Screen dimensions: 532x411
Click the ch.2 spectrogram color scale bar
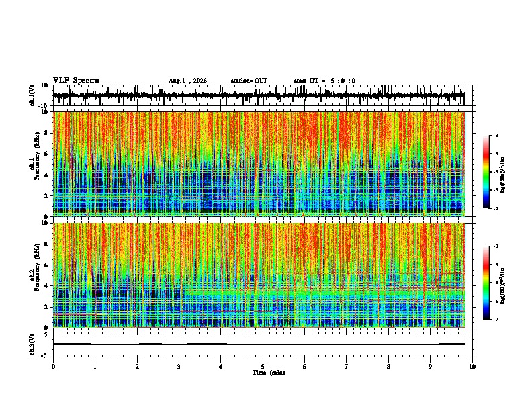pos(486,283)
